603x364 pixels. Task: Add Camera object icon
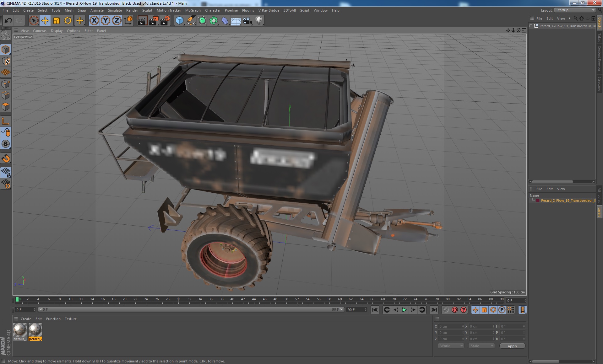[247, 21]
